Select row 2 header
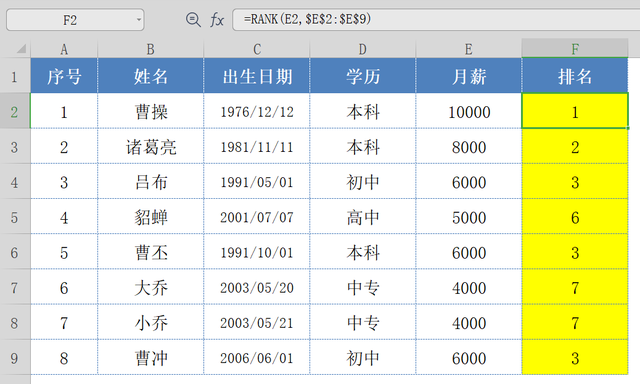Viewport: 640px width, 384px height. coord(15,111)
